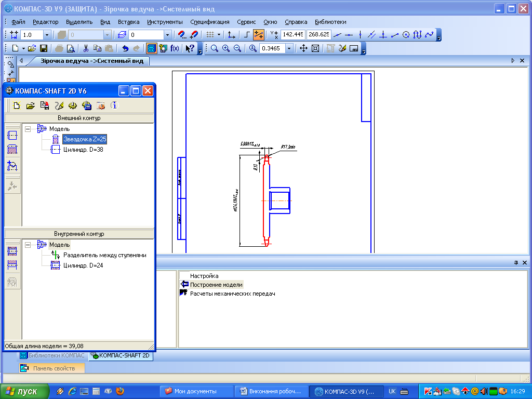Click yellow gear icon in KOMPAS-SHAFT toolbar
The width and height of the screenshot is (532, 399).
(73, 106)
